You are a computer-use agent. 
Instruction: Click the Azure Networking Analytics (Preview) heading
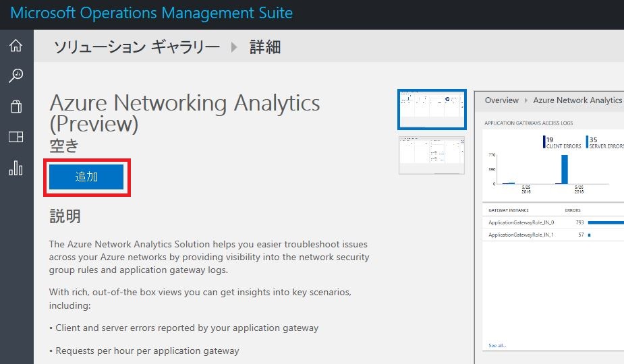(185, 113)
